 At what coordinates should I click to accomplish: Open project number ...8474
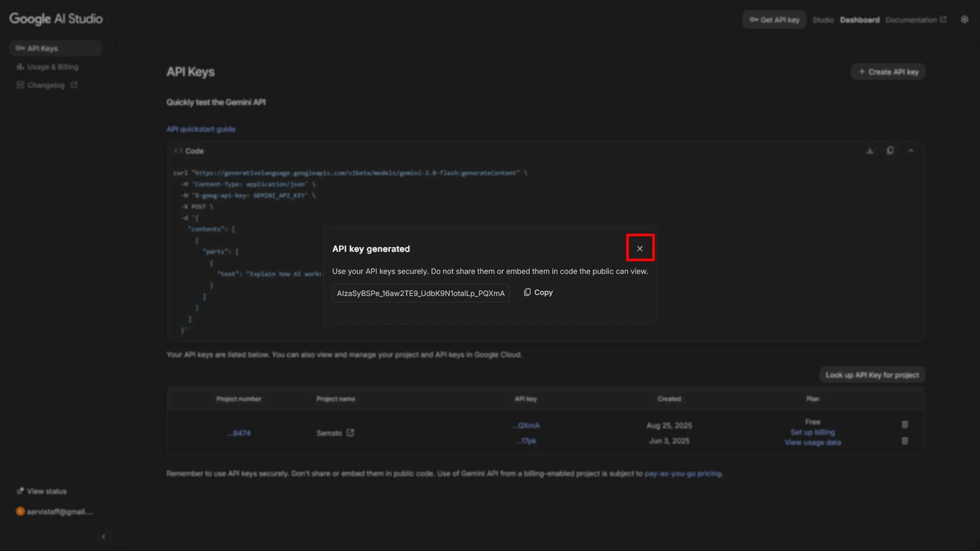pos(239,433)
